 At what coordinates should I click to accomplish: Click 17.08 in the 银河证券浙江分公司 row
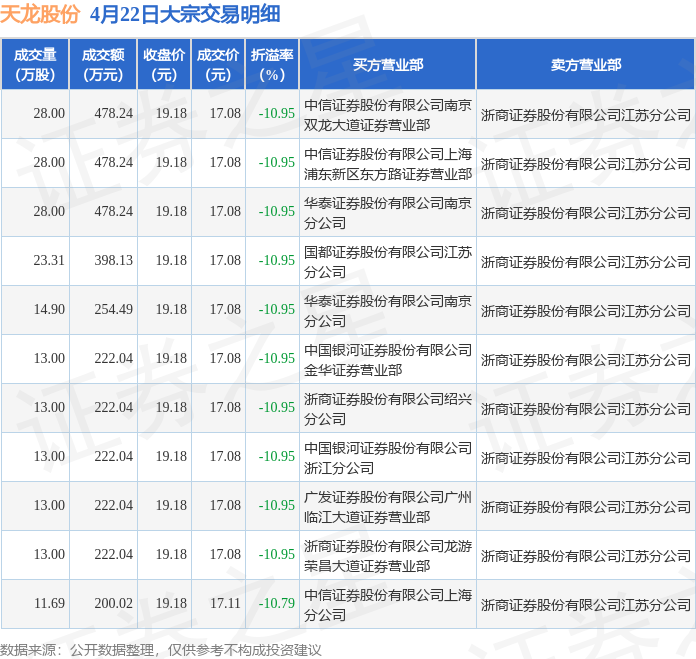click(x=225, y=456)
